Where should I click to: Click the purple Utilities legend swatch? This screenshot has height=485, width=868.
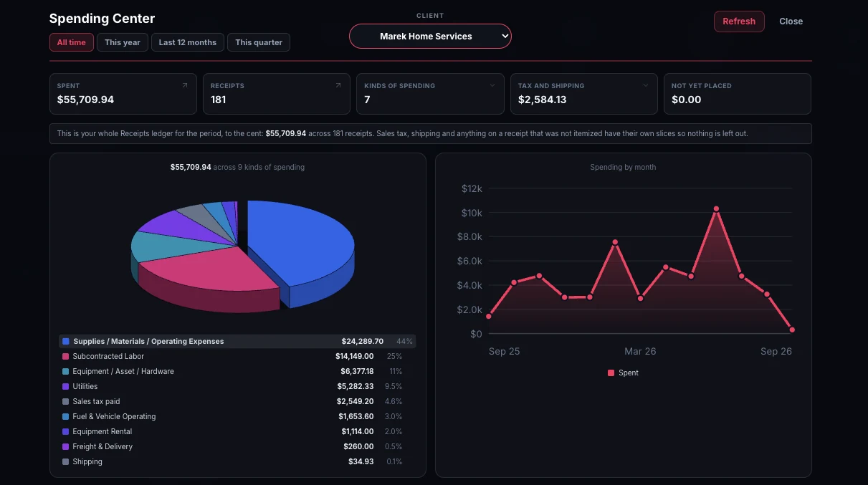pos(66,387)
